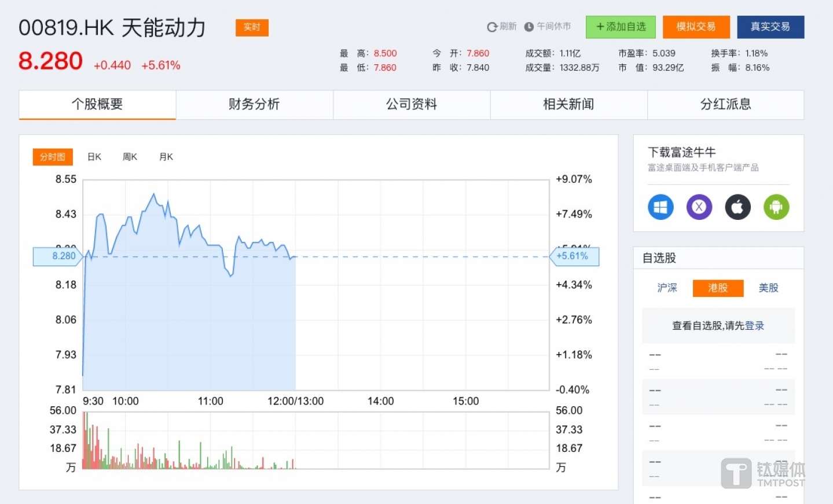Click the green Android download icon

[x=776, y=207]
